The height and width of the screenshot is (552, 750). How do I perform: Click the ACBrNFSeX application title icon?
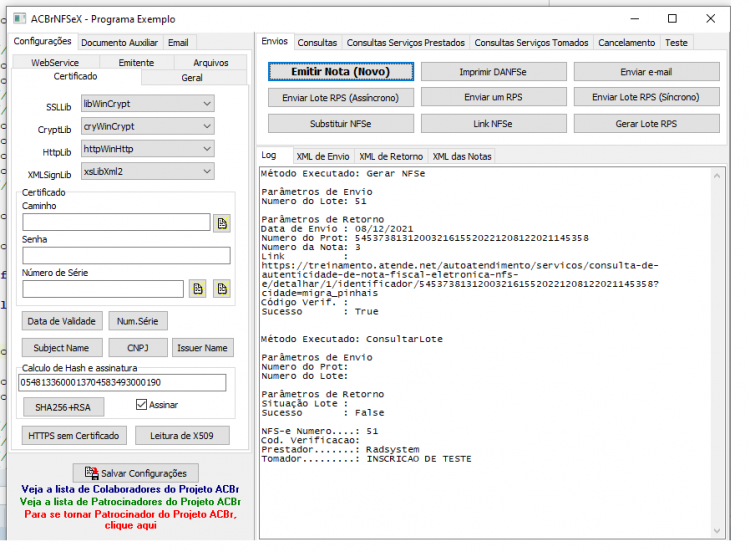click(x=20, y=19)
